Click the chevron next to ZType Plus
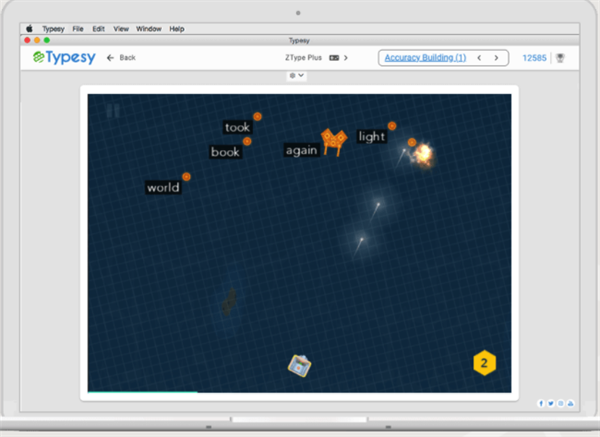Image resolution: width=600 pixels, height=437 pixels. (346, 58)
